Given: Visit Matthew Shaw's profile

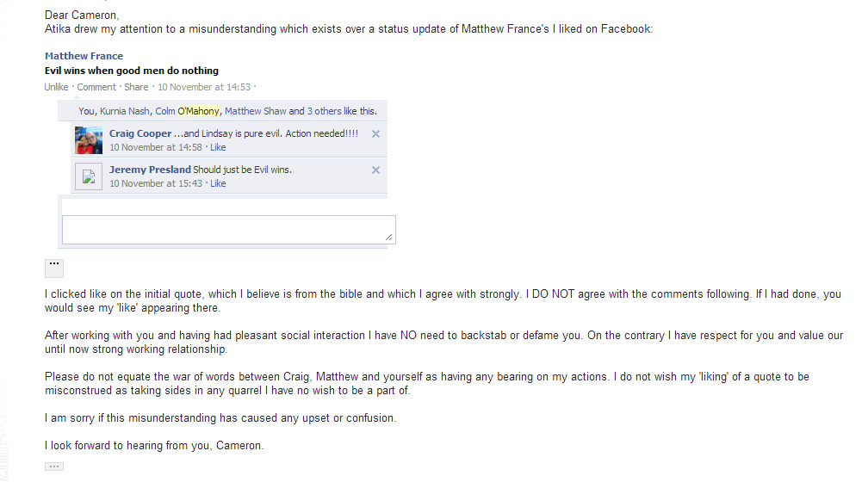Looking at the screenshot, I should pyautogui.click(x=255, y=111).
